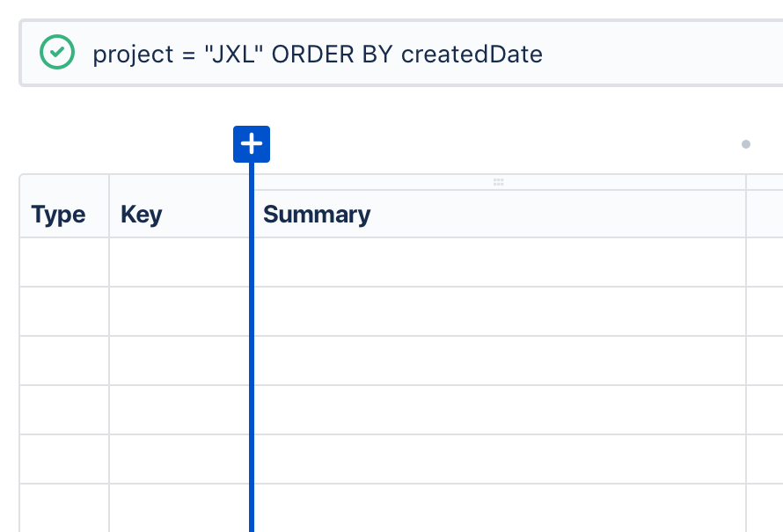This screenshot has height=532, width=783.
Task: Grab the drag handle above Summary column
Action: point(498,182)
